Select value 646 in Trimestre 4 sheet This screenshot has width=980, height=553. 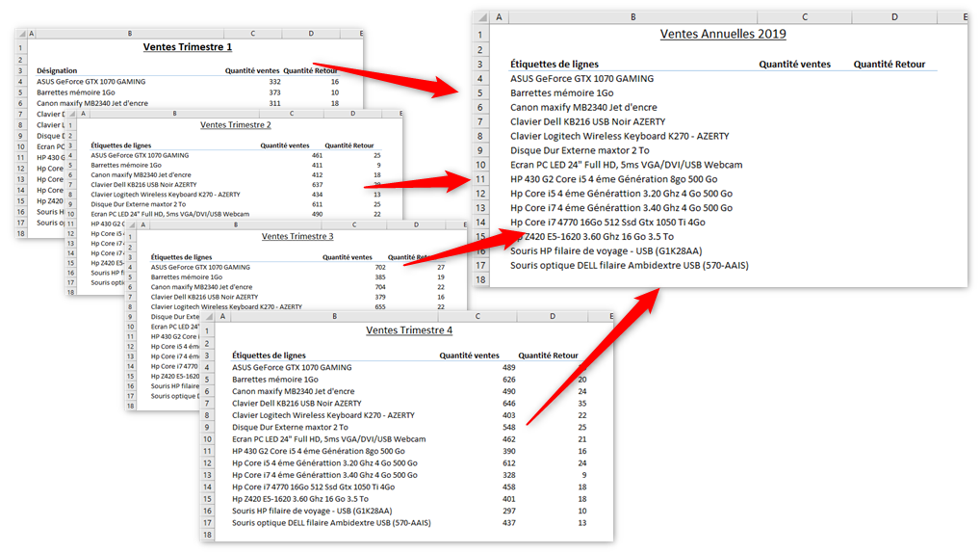(x=508, y=404)
